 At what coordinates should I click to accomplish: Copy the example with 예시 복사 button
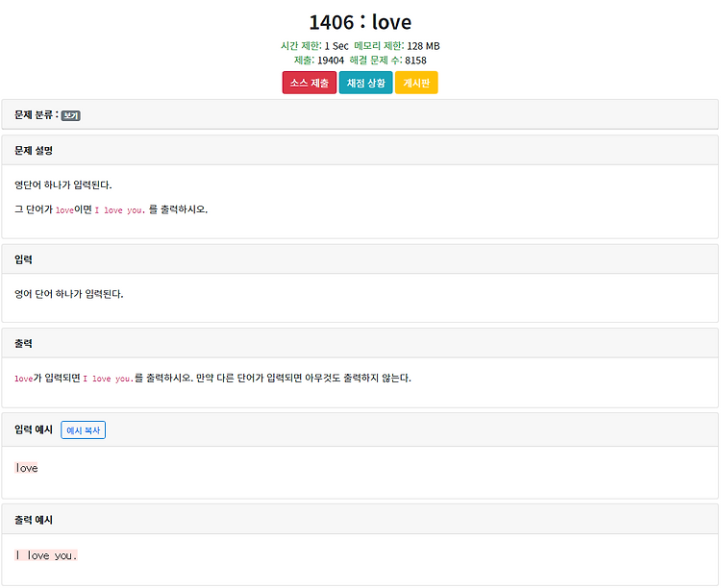point(84,429)
